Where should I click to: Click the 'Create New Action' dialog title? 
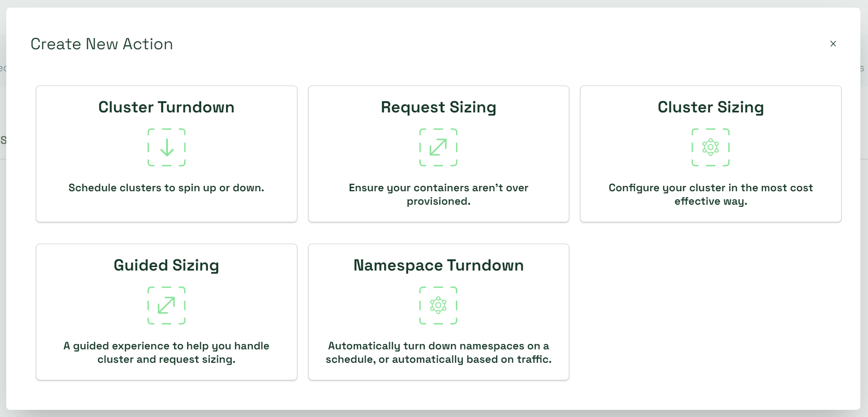[x=102, y=44]
